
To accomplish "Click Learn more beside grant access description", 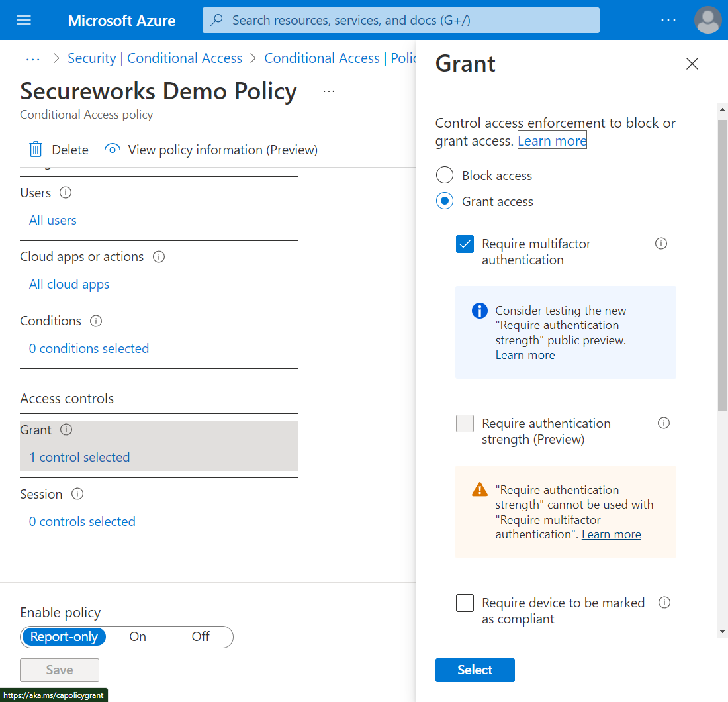I will click(x=552, y=141).
